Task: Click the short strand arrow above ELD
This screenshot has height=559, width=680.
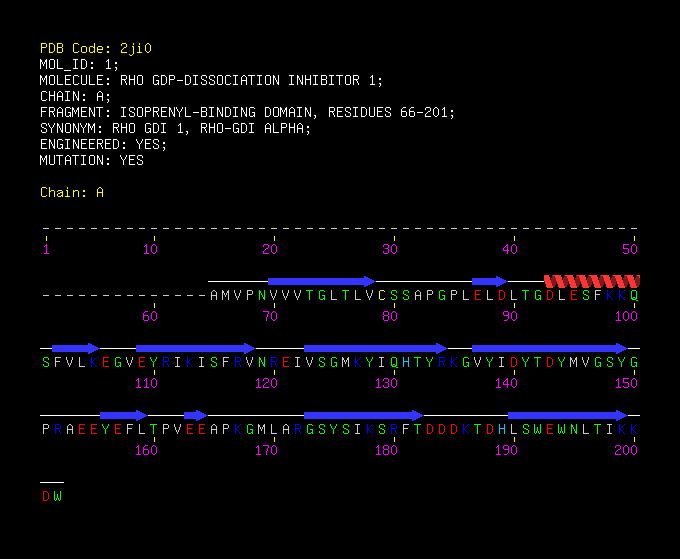Action: (x=490, y=281)
